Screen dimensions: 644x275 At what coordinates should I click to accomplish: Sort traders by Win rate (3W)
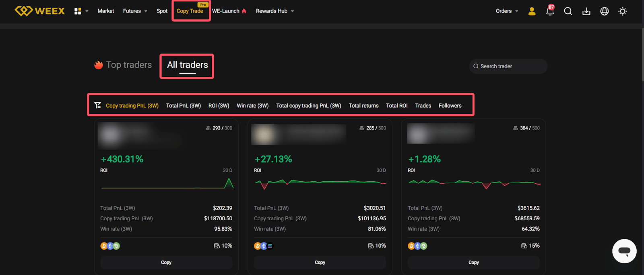click(x=252, y=106)
